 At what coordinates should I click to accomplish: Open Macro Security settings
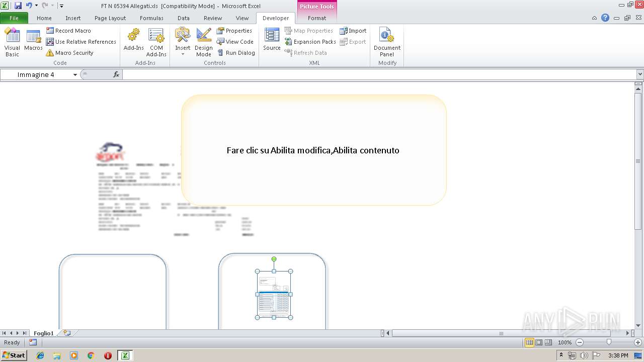69,53
